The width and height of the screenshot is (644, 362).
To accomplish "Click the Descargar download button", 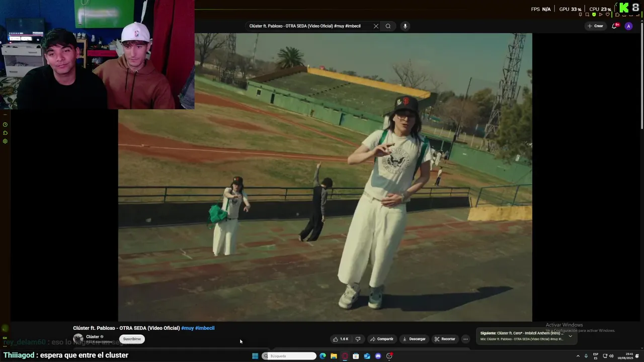I will (414, 339).
